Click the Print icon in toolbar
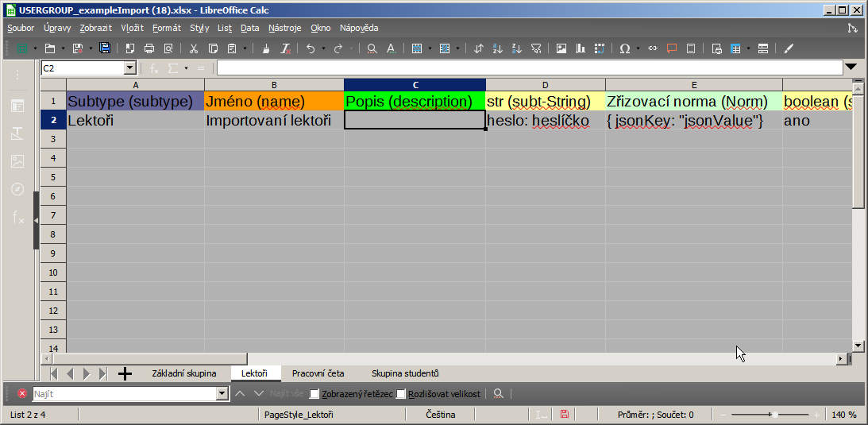Screen dimensions: 868x425 pyautogui.click(x=149, y=48)
